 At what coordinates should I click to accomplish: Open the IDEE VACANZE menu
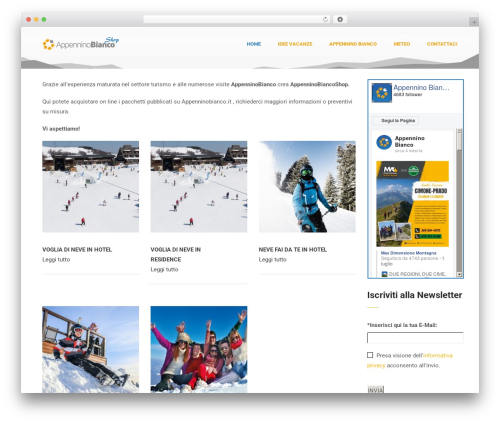pos(295,44)
